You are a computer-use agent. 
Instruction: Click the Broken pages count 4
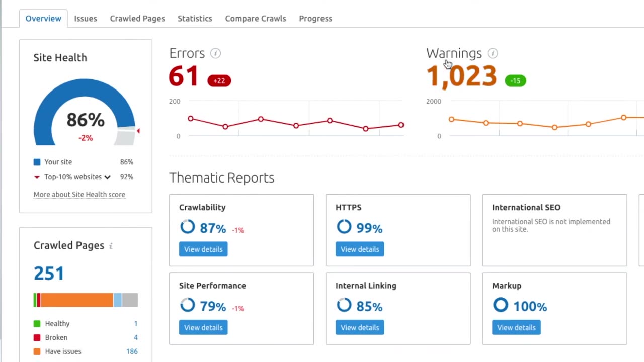pyautogui.click(x=135, y=337)
